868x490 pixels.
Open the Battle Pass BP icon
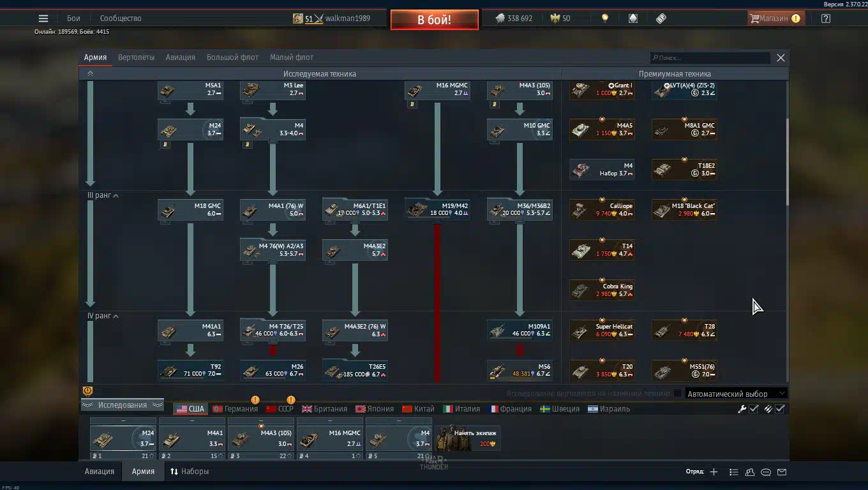point(661,19)
